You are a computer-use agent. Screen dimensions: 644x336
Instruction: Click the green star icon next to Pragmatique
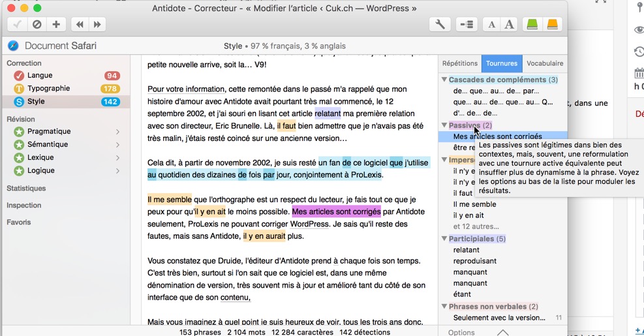point(18,131)
